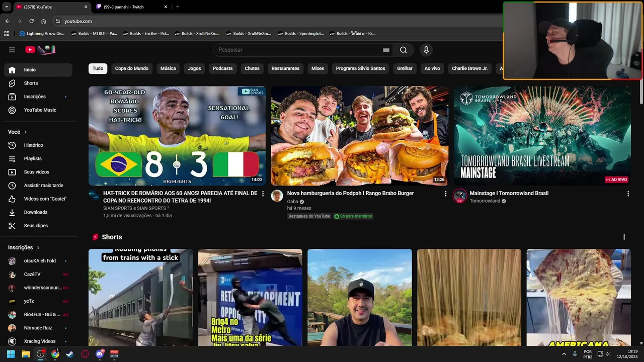Select the Jogos filter chip
This screenshot has width=644, height=362.
(x=194, y=68)
